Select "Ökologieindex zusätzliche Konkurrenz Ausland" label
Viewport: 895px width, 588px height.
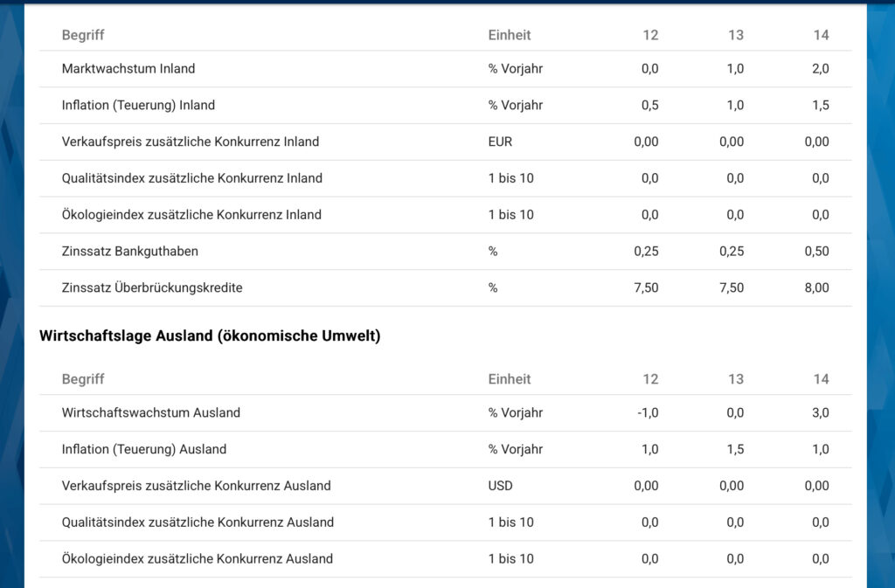pos(198,559)
